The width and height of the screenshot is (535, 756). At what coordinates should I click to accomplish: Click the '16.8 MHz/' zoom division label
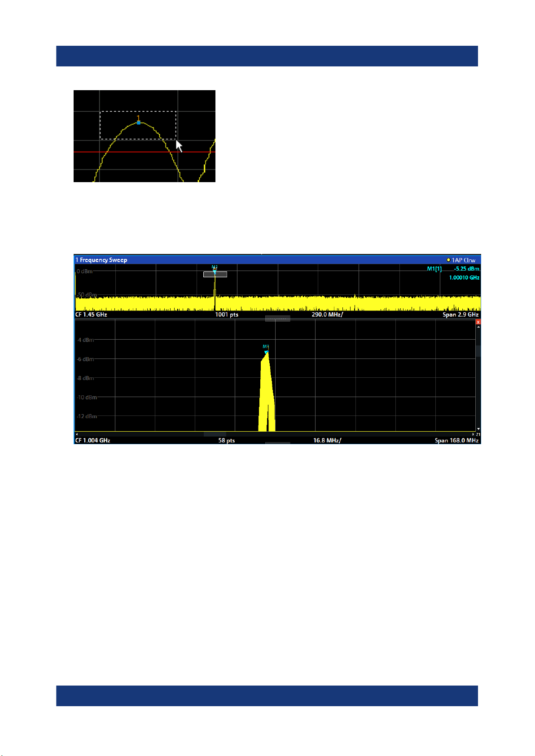327,441
